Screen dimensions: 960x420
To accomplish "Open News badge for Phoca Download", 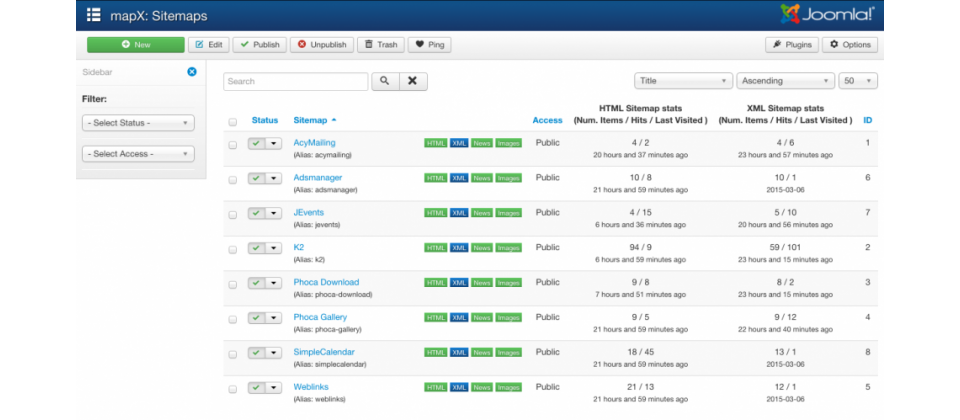I will pyautogui.click(x=482, y=283).
